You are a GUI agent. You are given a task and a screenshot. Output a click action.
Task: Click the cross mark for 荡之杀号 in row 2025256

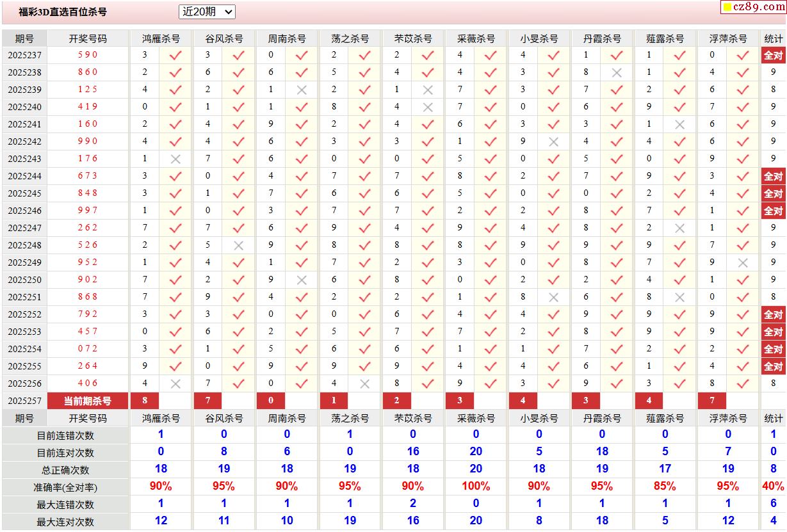(x=364, y=383)
